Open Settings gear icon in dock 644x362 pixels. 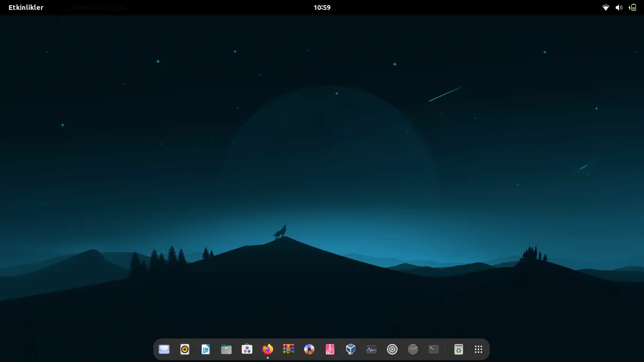pyautogui.click(x=392, y=349)
